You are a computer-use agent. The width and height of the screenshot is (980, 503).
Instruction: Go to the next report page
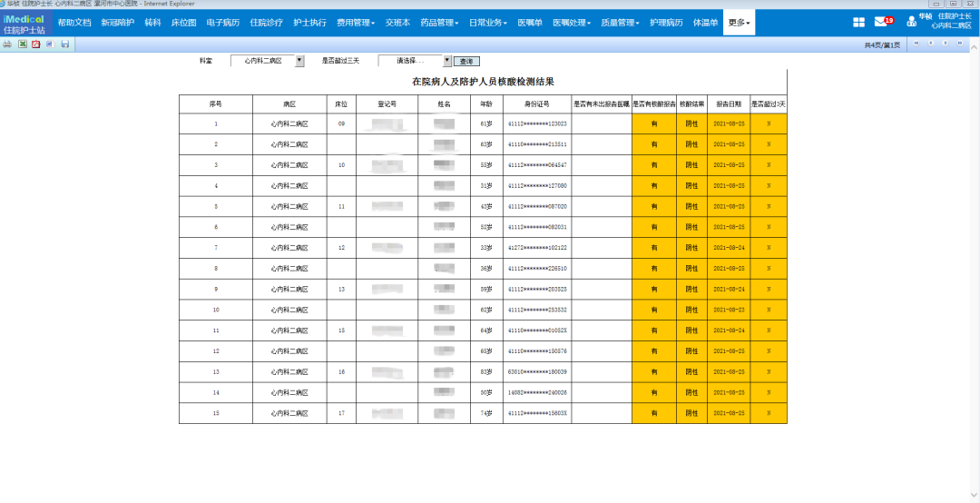click(x=945, y=44)
